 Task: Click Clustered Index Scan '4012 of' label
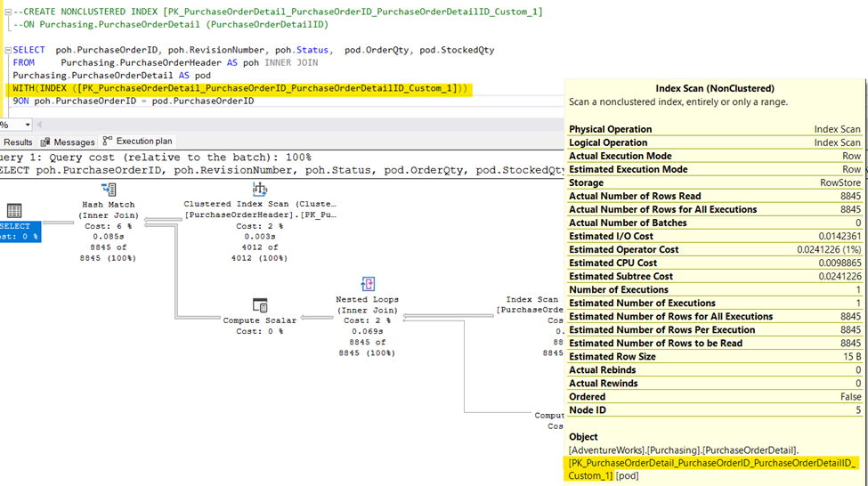point(260,247)
